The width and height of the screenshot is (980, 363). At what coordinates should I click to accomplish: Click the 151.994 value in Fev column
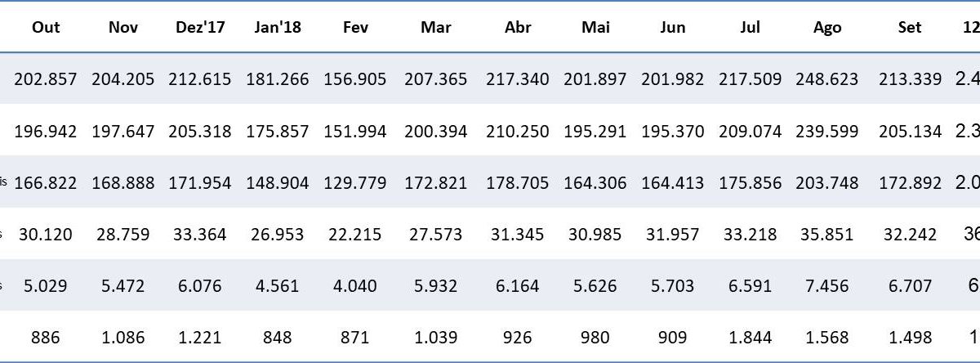pos(355,131)
